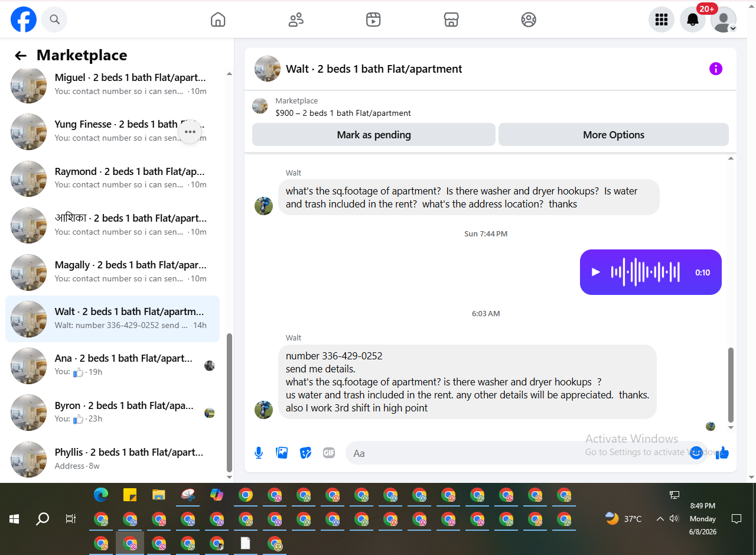
Task: Click the chat pane scroll-up arrow
Action: pyautogui.click(x=731, y=158)
